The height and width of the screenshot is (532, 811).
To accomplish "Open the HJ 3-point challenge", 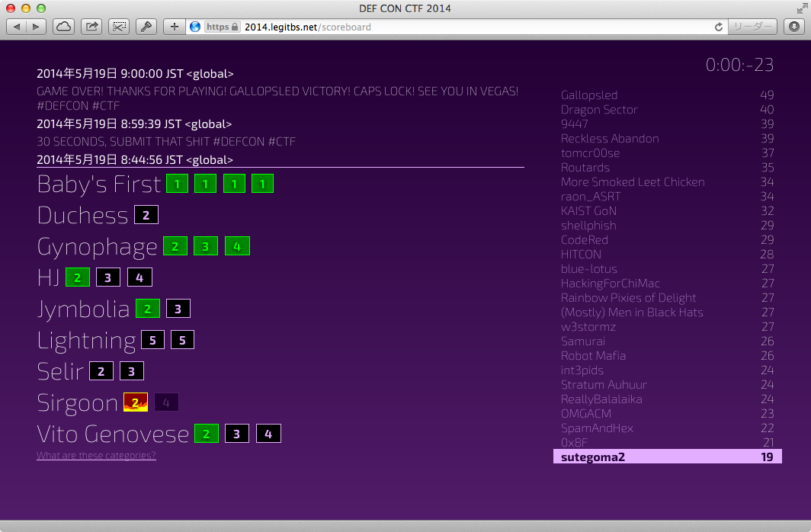I will click(x=108, y=277).
